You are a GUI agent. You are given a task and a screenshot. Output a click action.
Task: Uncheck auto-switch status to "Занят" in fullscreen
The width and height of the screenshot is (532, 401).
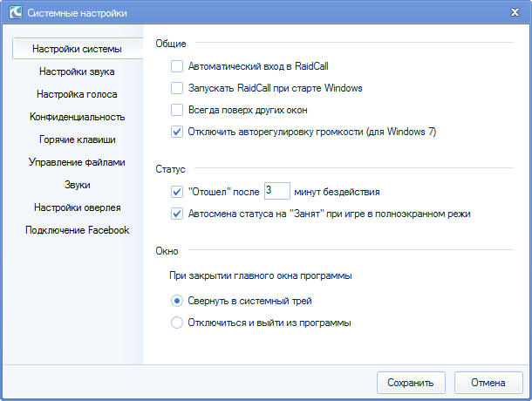coord(177,214)
